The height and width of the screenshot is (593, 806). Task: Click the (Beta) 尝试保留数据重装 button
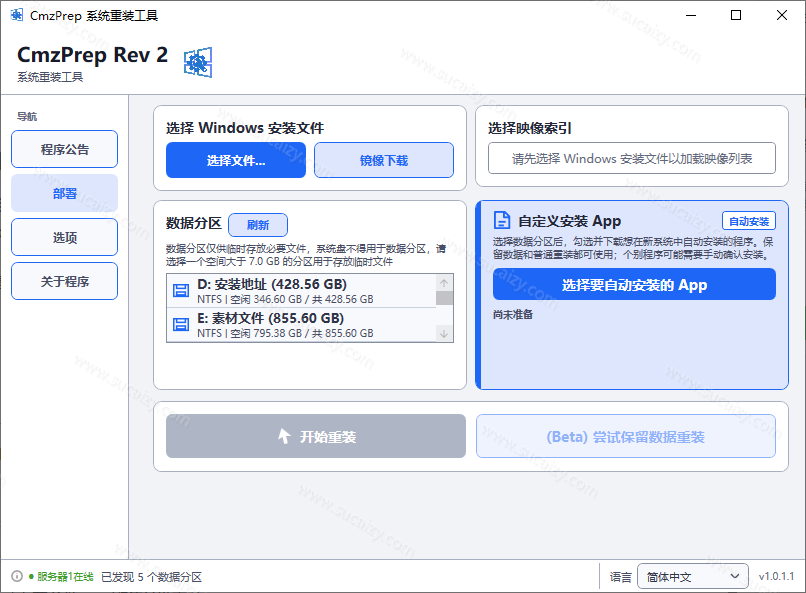click(626, 436)
